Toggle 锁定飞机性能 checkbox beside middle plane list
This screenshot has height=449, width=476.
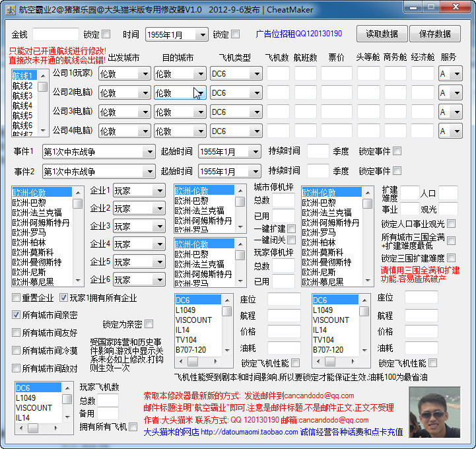pyautogui.click(x=295, y=363)
